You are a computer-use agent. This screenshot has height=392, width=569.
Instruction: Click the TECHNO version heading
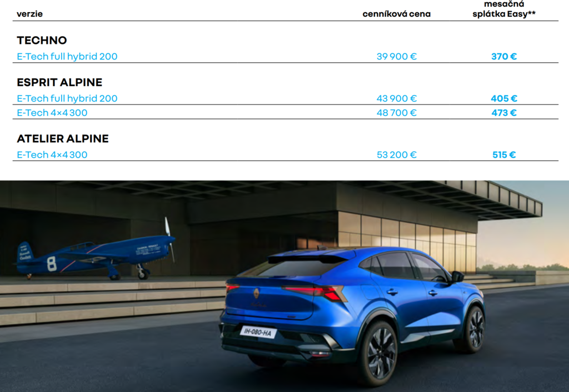click(42, 41)
